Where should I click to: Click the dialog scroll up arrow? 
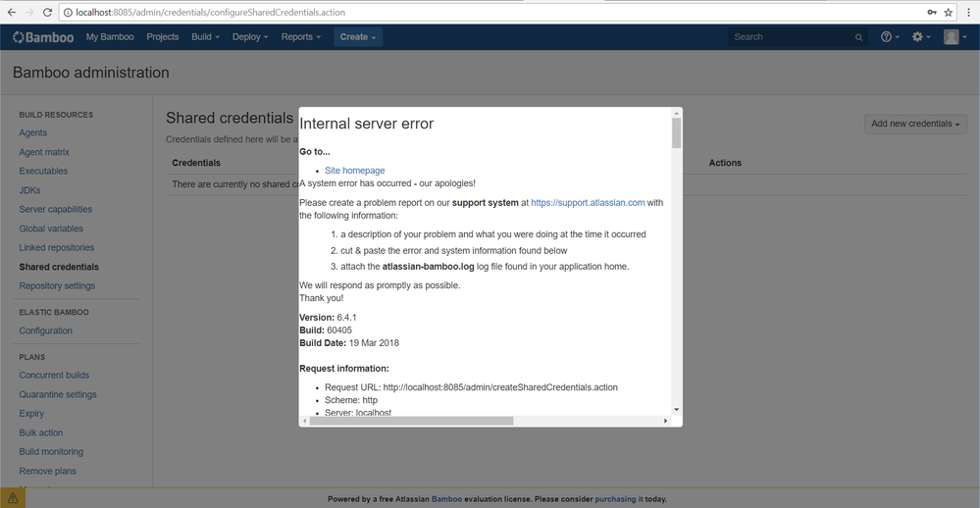coord(676,113)
